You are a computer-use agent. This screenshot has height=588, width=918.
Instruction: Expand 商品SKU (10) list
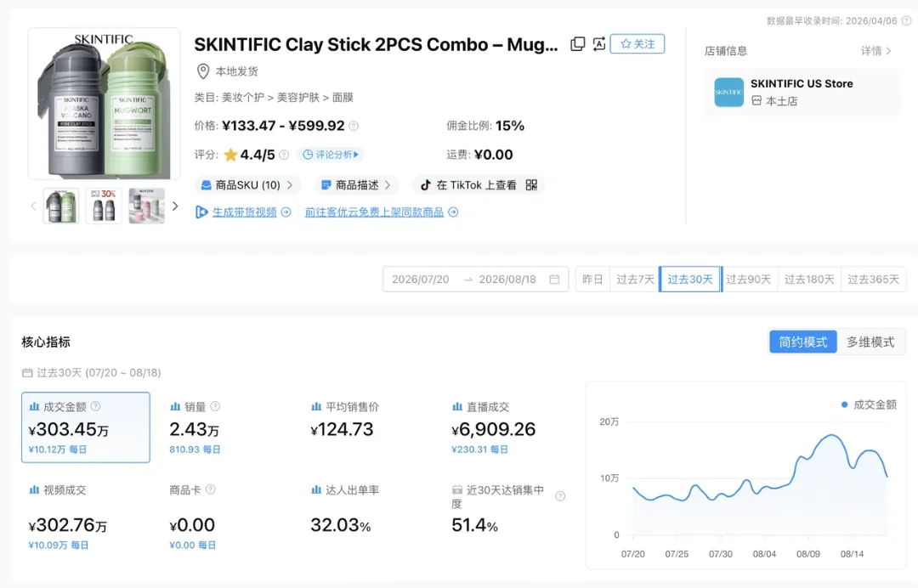point(247,185)
